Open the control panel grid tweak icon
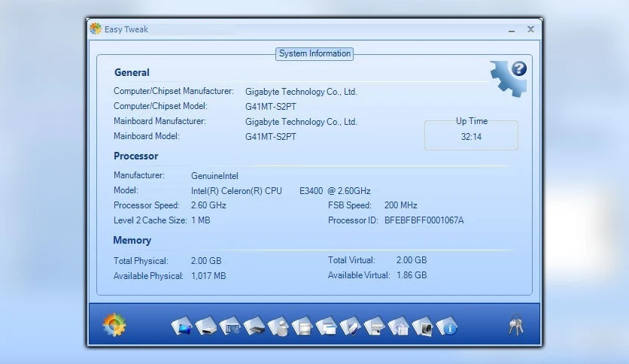Screen dimensions: 629x364 [x=230, y=326]
